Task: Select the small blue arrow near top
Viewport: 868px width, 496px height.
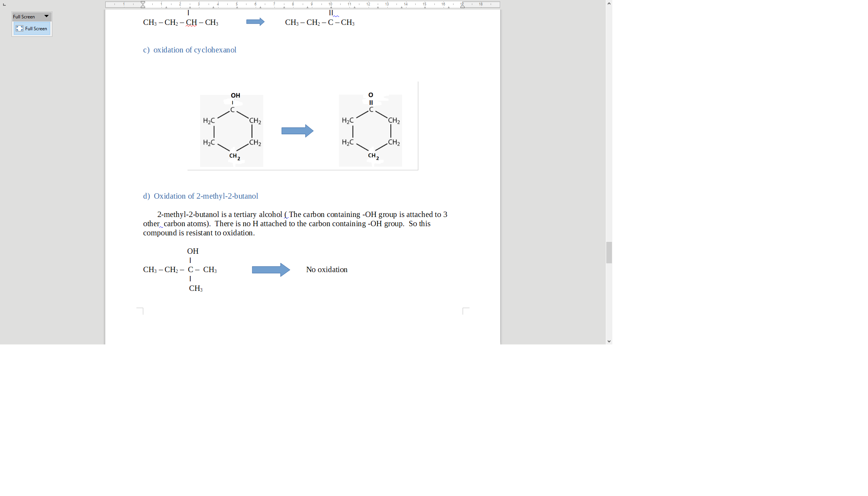Action: coord(255,22)
